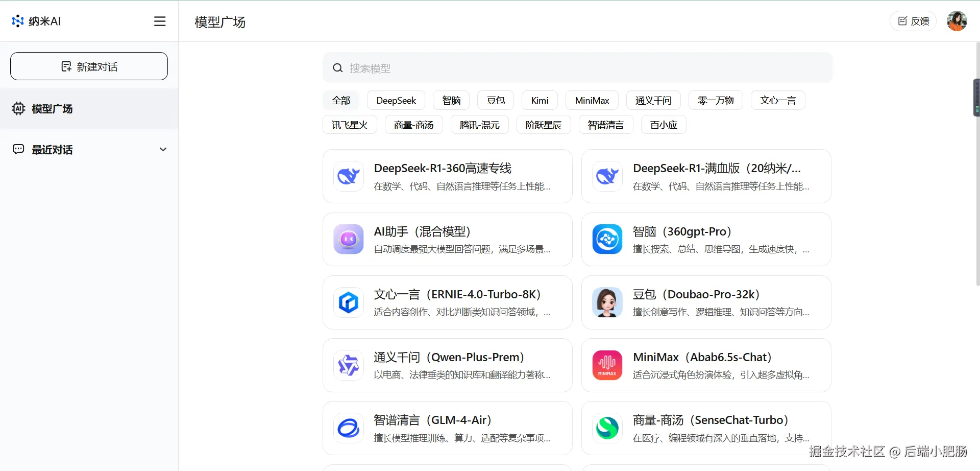The width and height of the screenshot is (980, 471).
Task: Click the 智脑 360gpt-Pro icon
Action: coord(607,239)
